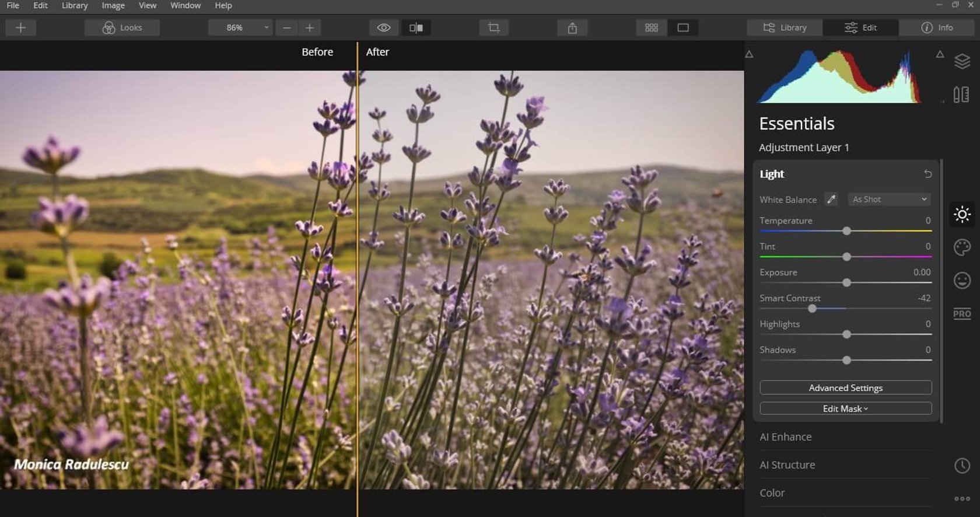Reset the Light tool adjustments
This screenshot has width=980, height=517.
point(928,174)
